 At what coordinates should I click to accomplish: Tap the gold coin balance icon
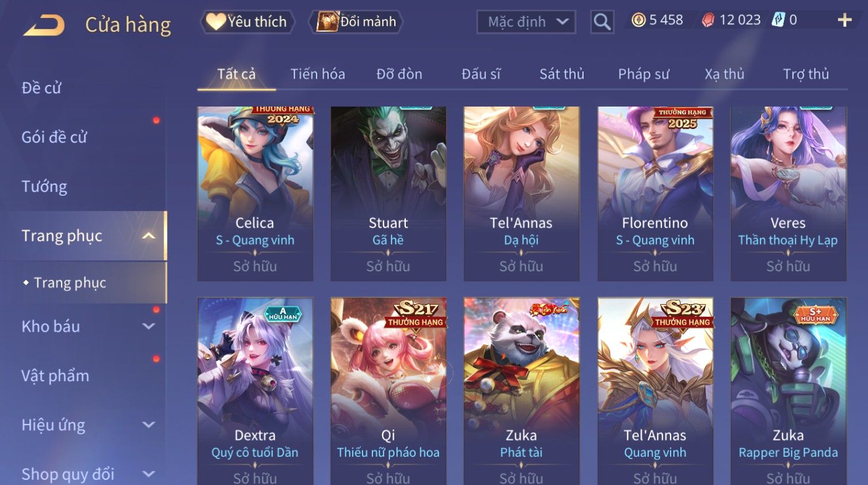point(638,20)
